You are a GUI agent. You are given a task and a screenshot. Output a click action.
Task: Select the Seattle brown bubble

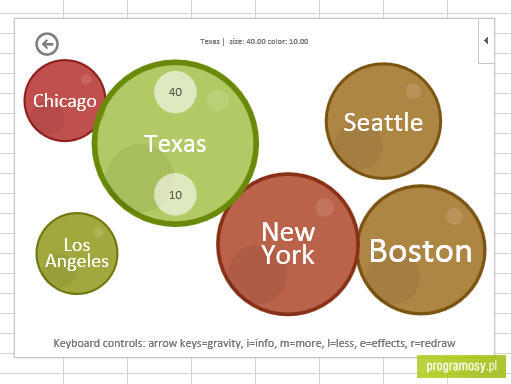(x=383, y=121)
